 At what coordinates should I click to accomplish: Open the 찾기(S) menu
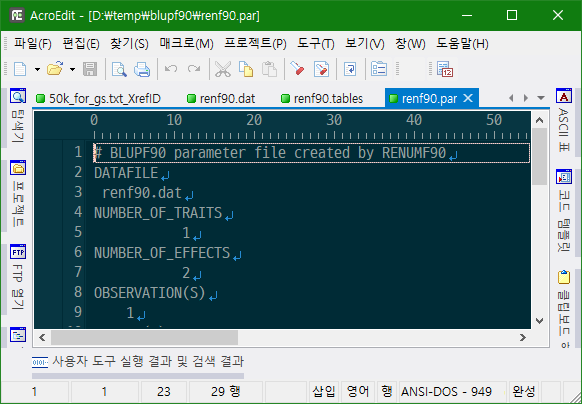tap(129, 44)
